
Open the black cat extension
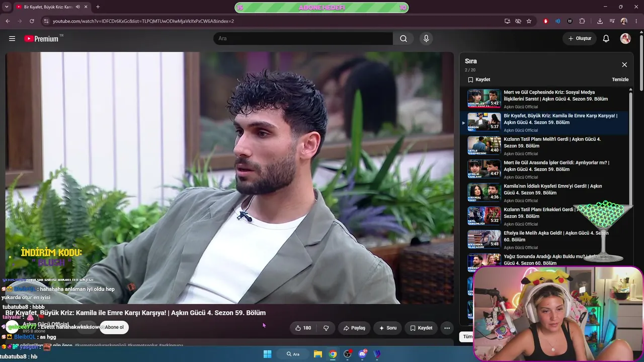(570, 21)
